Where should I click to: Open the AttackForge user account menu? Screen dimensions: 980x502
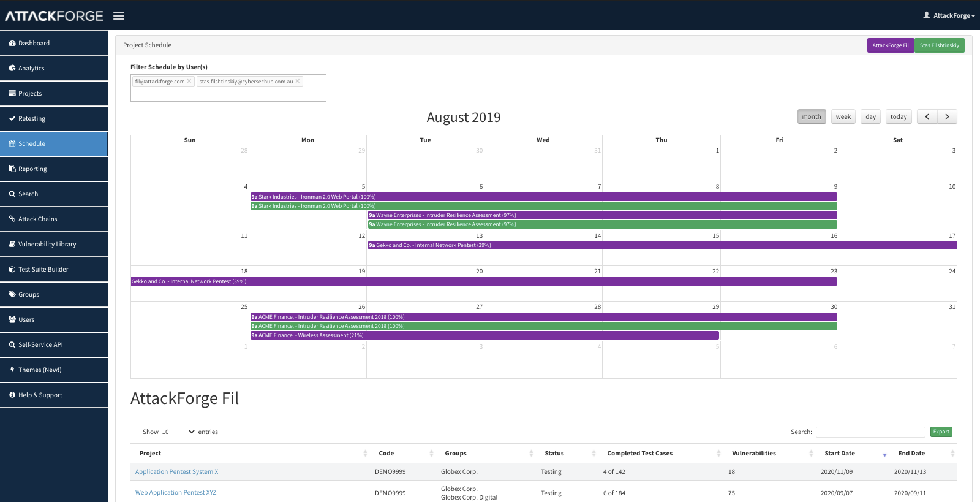pos(949,15)
